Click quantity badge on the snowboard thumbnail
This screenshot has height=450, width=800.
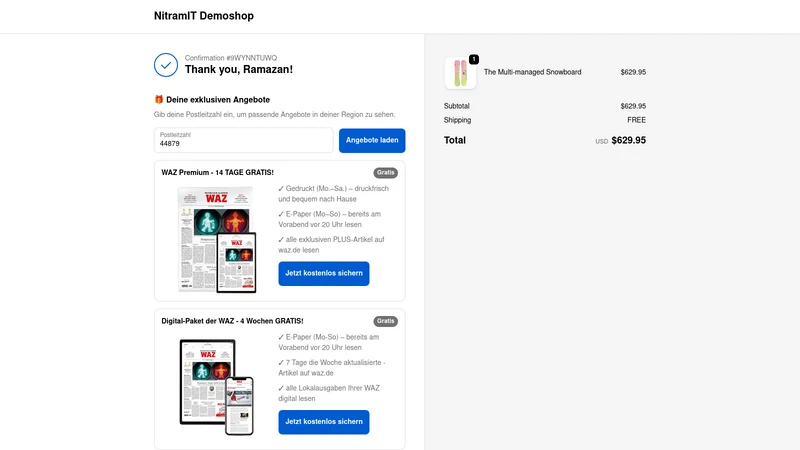474,59
